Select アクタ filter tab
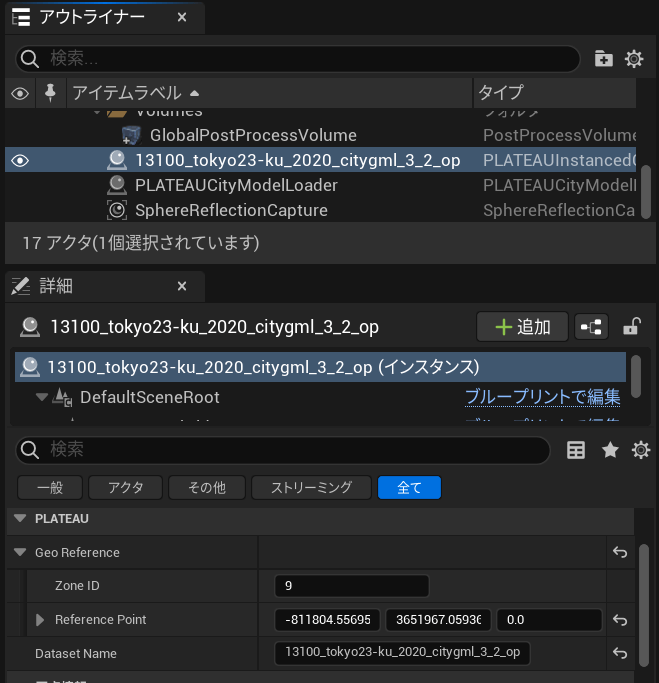 tap(125, 487)
